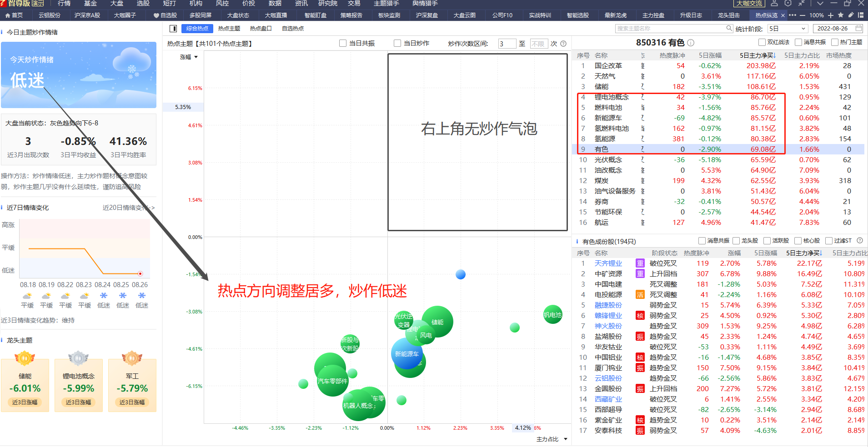
Task: Click the layout panel icon in tab bar
Action: (x=861, y=15)
